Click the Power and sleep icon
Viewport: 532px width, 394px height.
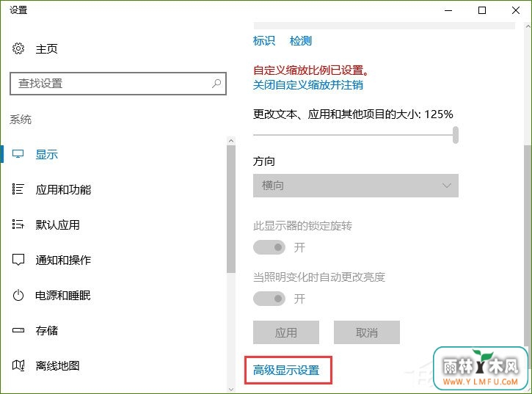pyautogui.click(x=18, y=295)
